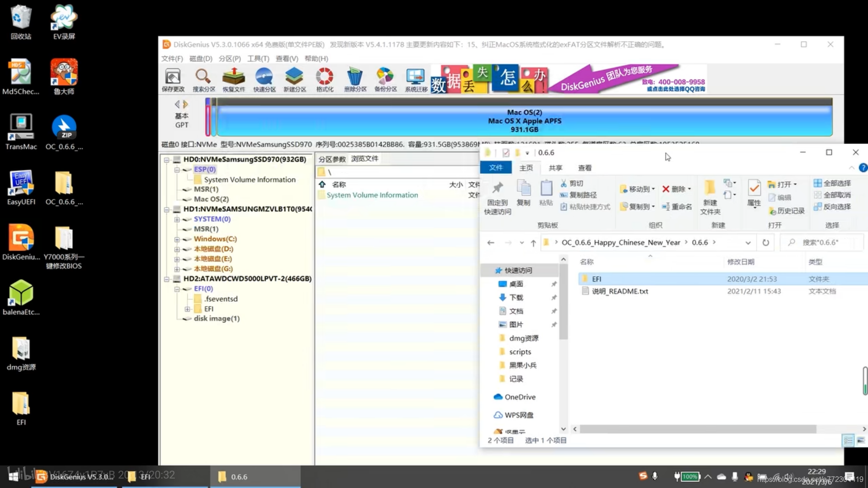
Task: Click the Search Partition (搜索分区) icon
Action: [203, 80]
